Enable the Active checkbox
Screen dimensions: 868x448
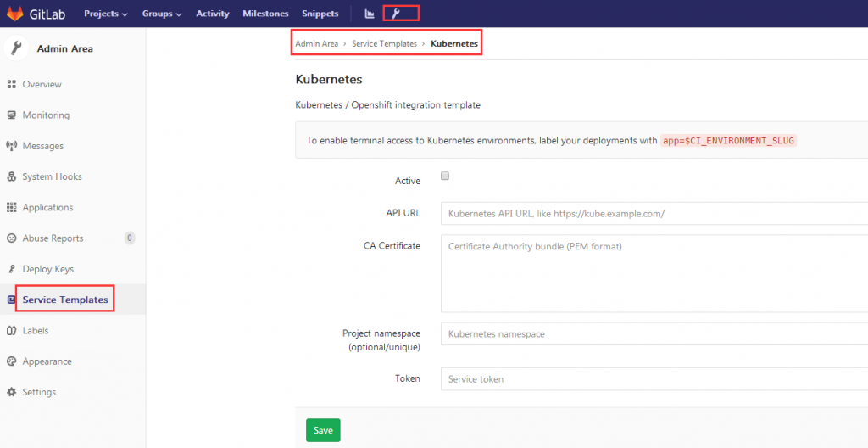pyautogui.click(x=445, y=176)
